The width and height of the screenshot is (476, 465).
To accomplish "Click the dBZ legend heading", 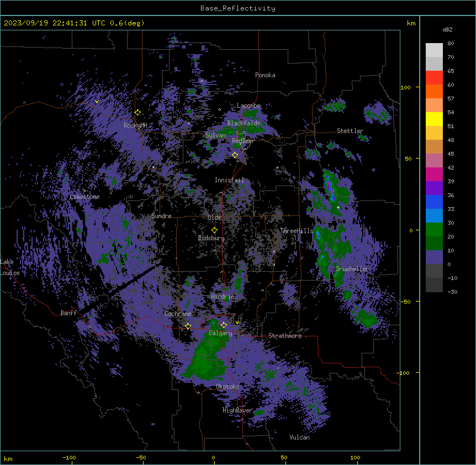I will coord(447,29).
